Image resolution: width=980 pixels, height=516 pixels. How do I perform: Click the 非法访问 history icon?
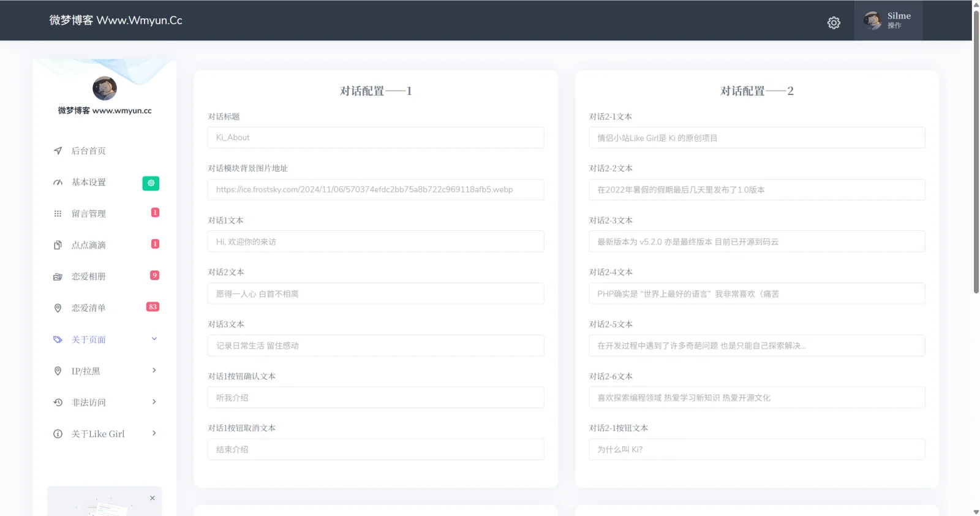(x=58, y=403)
